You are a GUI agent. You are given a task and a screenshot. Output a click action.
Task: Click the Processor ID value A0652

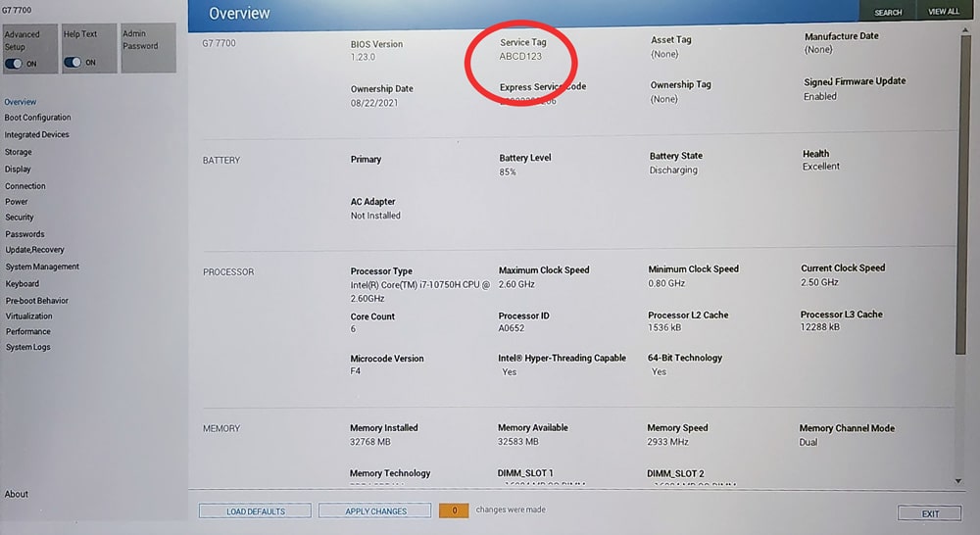tap(512, 328)
